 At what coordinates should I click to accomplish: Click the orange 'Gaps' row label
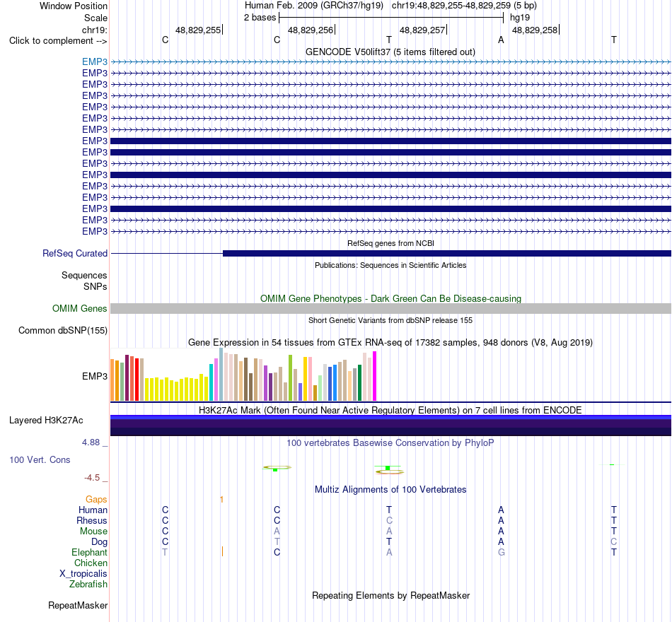pyautogui.click(x=96, y=499)
